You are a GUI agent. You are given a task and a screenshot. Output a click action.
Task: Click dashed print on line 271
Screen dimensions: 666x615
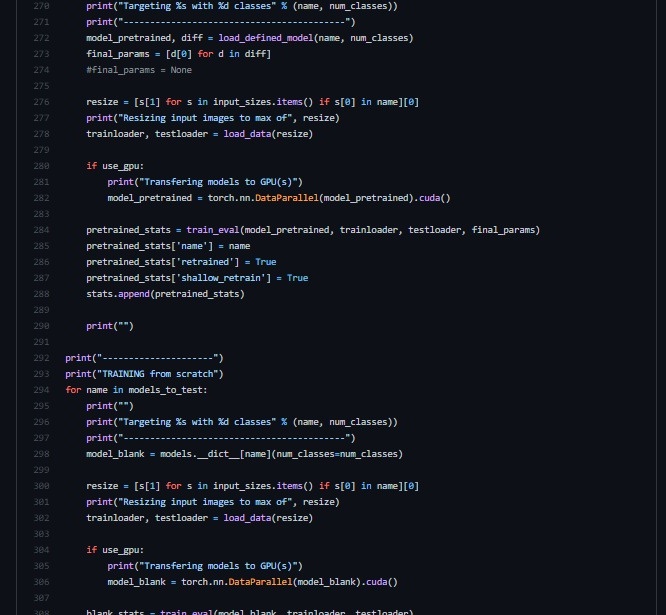coord(221,22)
